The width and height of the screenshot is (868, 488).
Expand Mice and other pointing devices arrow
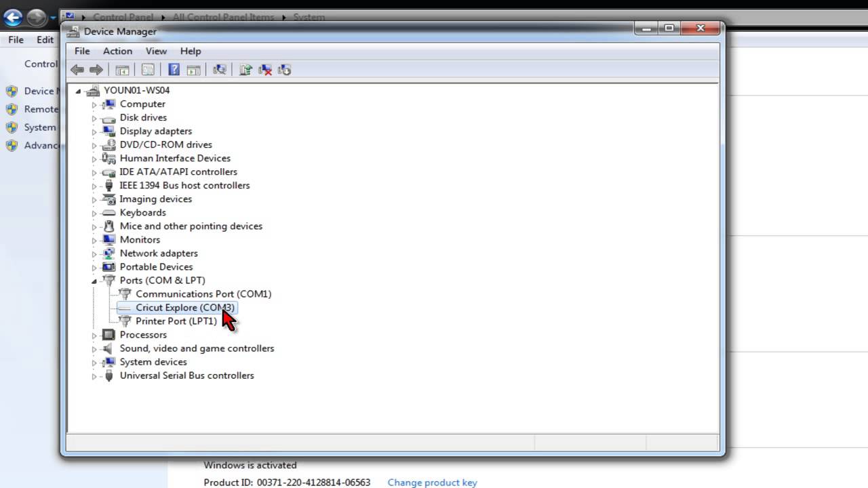pos(95,227)
